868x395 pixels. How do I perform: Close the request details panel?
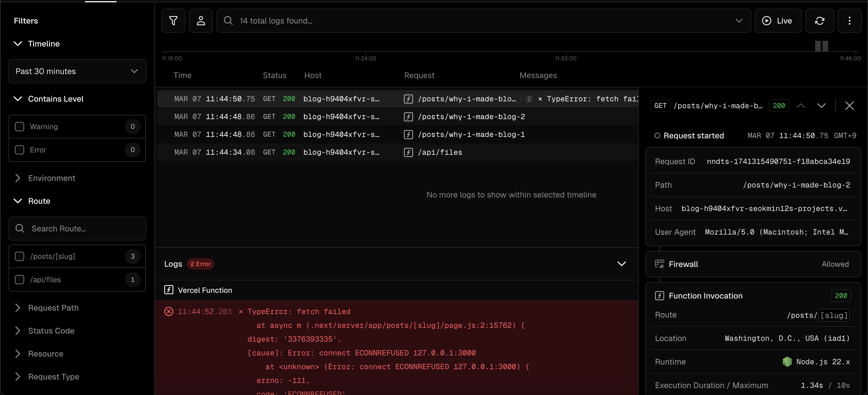(x=849, y=105)
